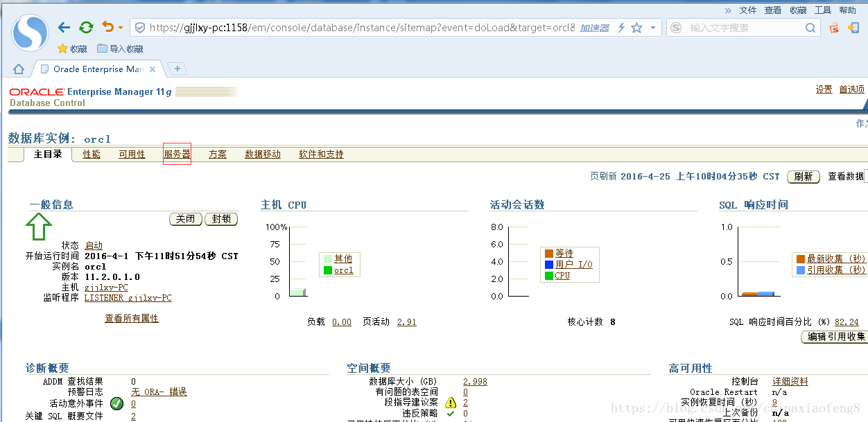Screen dimensions: 868x422
Task: Click the security shield in address bar
Action: coord(140,28)
